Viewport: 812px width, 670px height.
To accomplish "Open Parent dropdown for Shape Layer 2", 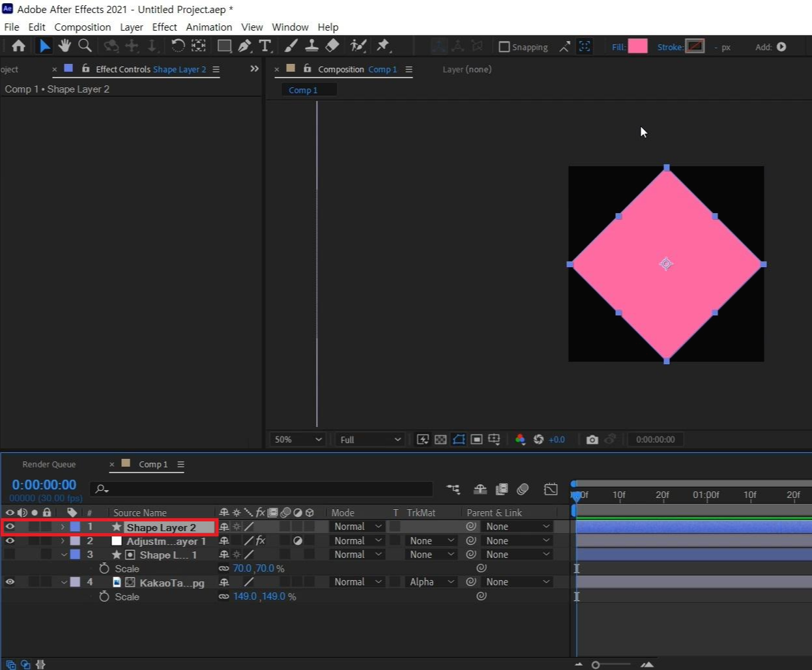I will tap(517, 527).
